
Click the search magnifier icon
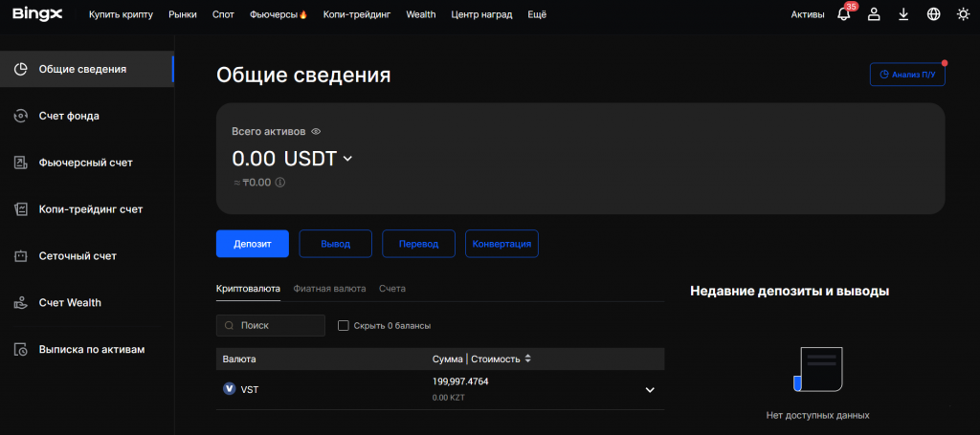click(229, 325)
